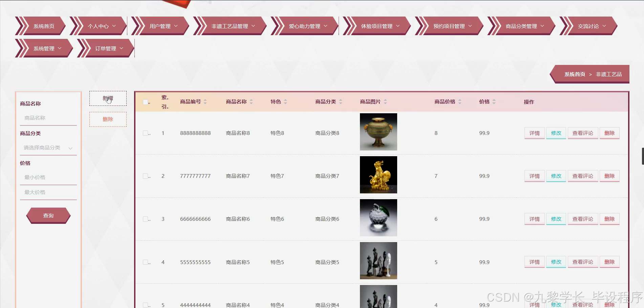Check the row for 商品名称5

(145, 262)
